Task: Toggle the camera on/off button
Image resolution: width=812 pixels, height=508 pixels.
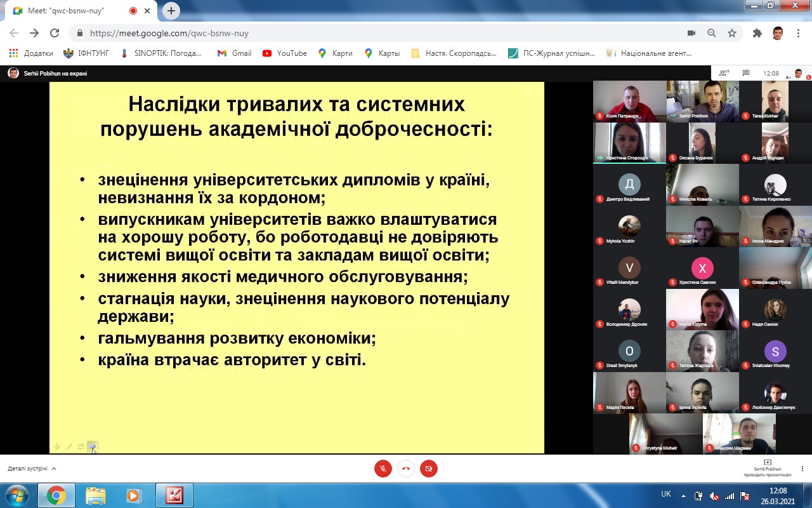Action: point(429,469)
